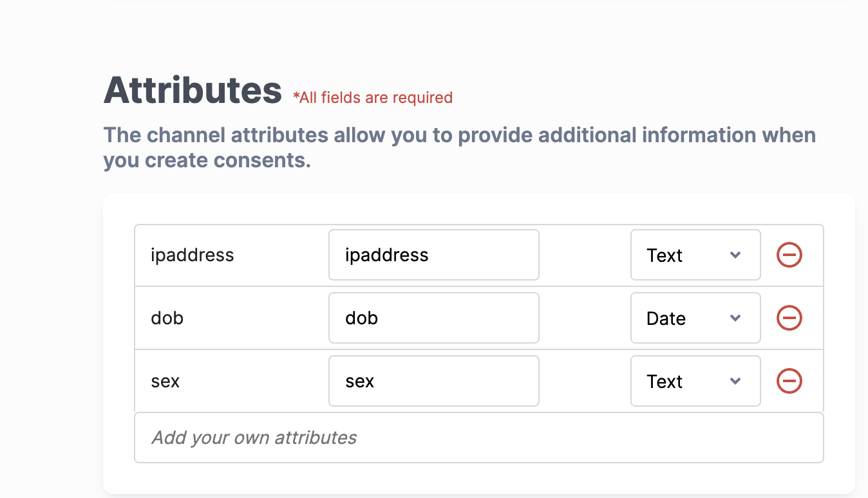Screen dimensions: 868x498
Task: Click the chevron arrow in sex type selector
Action: coord(735,381)
